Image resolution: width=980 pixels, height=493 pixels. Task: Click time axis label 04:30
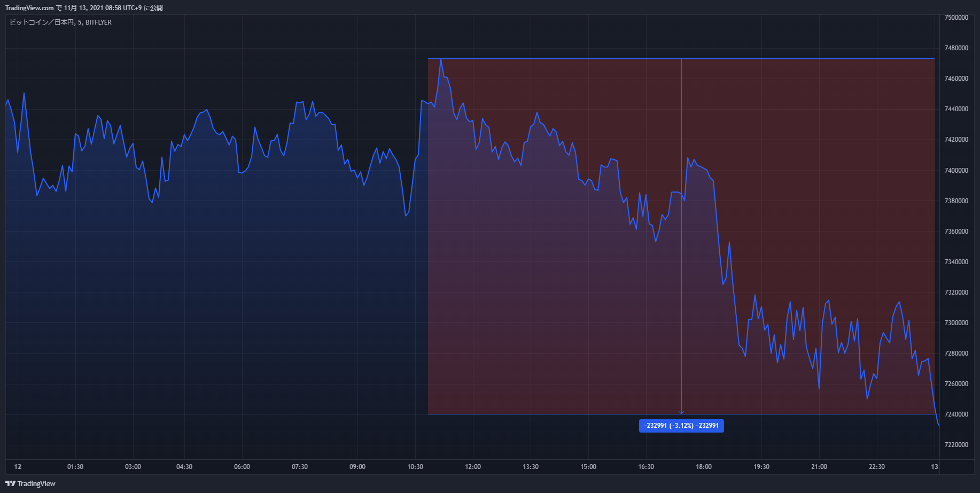tap(184, 467)
